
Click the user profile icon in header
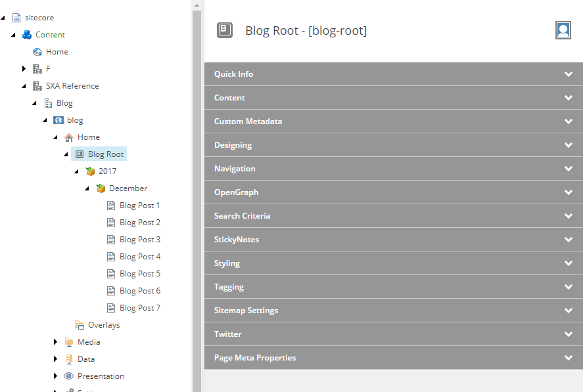563,30
